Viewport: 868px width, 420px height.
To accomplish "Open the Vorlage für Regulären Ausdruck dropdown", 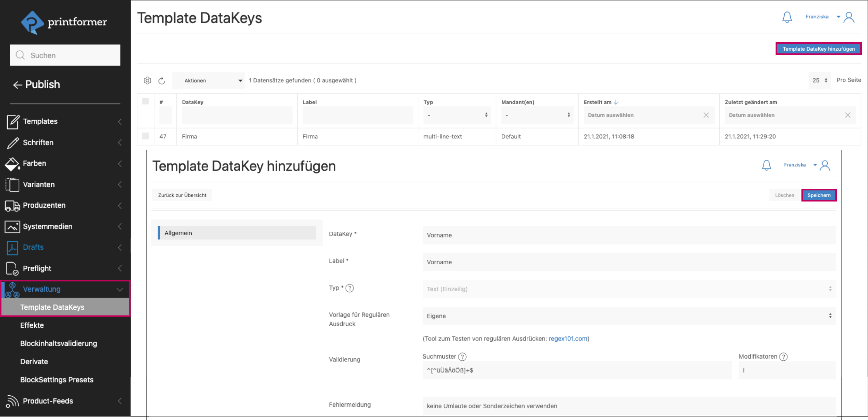I will click(x=628, y=316).
